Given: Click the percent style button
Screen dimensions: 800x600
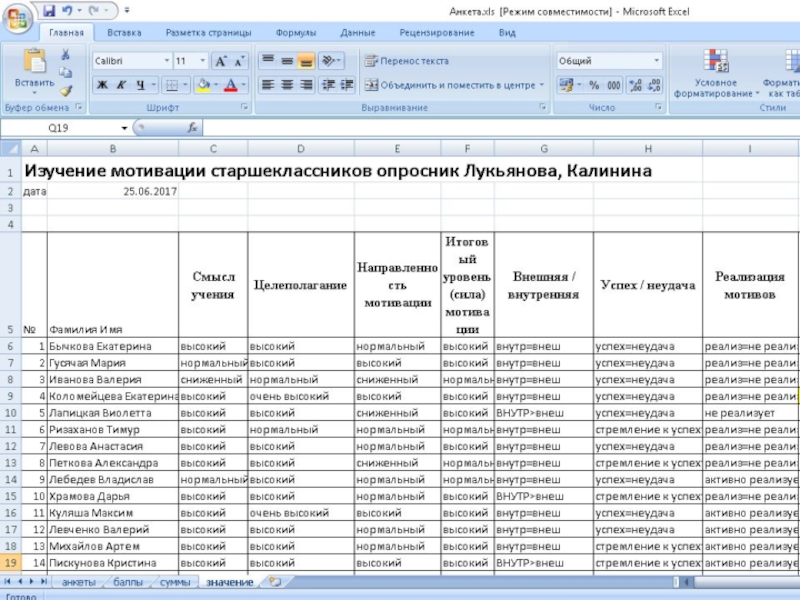Looking at the screenshot, I should [594, 85].
